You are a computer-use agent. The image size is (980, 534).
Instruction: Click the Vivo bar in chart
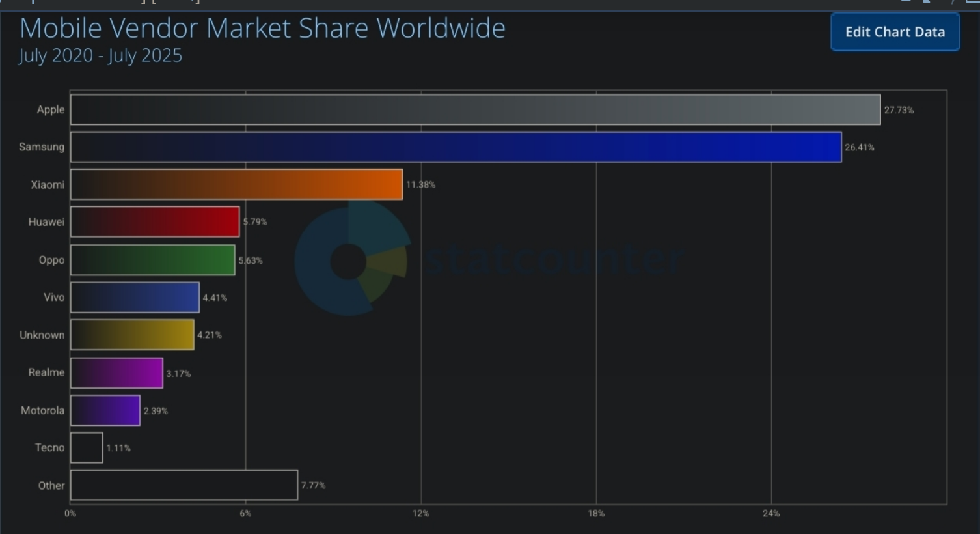[135, 297]
